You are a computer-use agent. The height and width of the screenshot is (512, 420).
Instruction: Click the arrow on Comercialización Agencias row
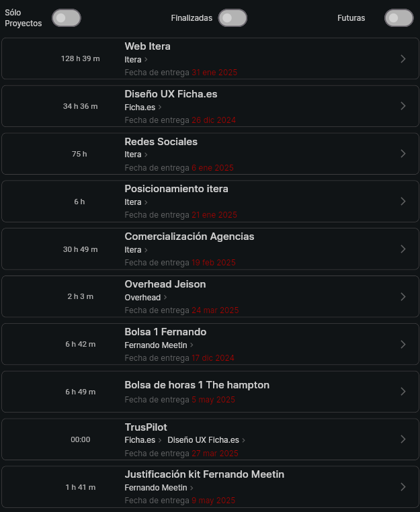[x=403, y=249]
